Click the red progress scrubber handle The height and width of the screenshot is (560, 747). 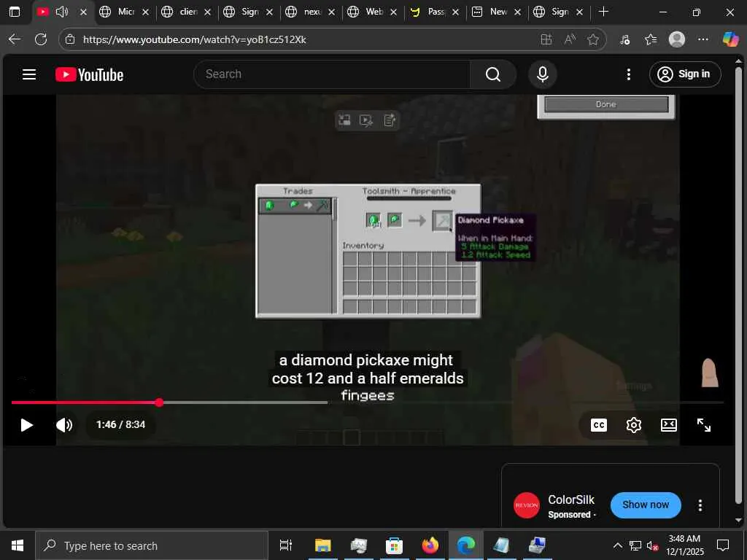point(159,402)
